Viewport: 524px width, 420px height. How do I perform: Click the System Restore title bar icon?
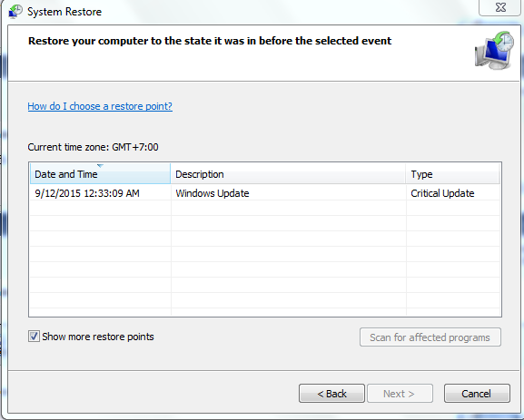click(x=15, y=12)
